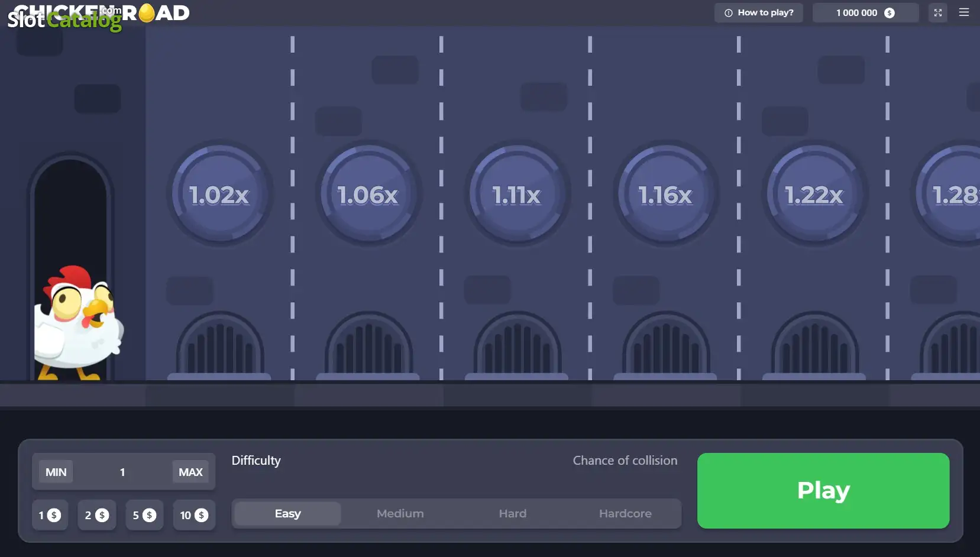Viewport: 980px width, 557px height.
Task: Click the 1.02x multiplier manhole
Action: pos(219,195)
